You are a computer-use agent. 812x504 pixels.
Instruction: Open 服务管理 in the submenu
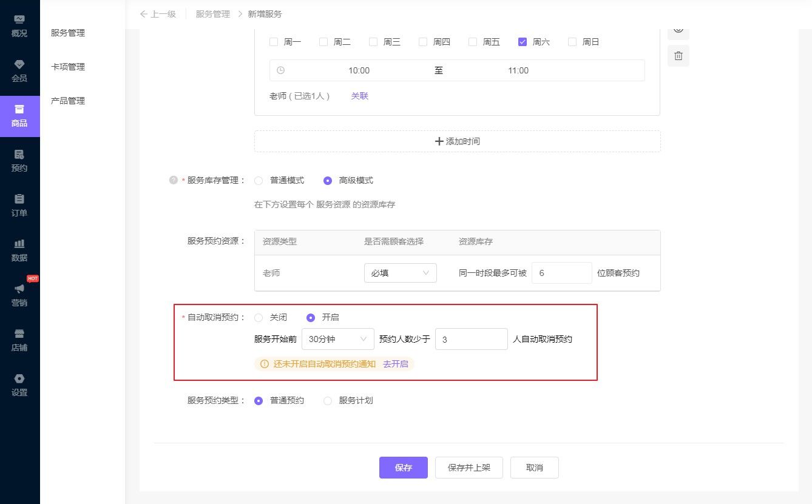tap(68, 33)
